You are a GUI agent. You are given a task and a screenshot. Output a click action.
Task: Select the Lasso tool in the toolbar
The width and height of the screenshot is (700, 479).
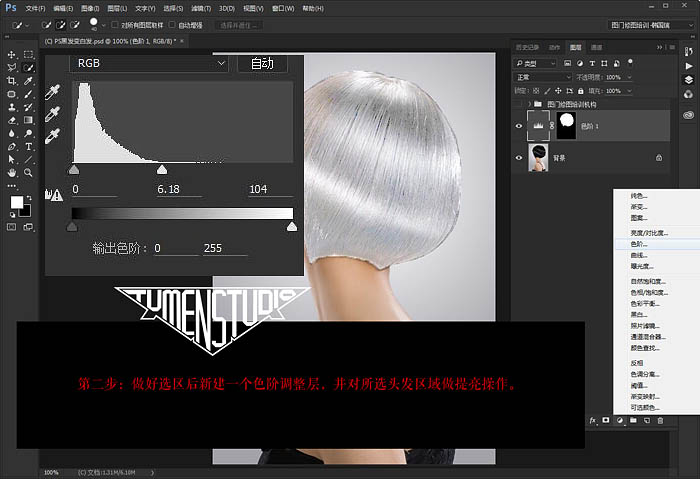pyautogui.click(x=12, y=68)
